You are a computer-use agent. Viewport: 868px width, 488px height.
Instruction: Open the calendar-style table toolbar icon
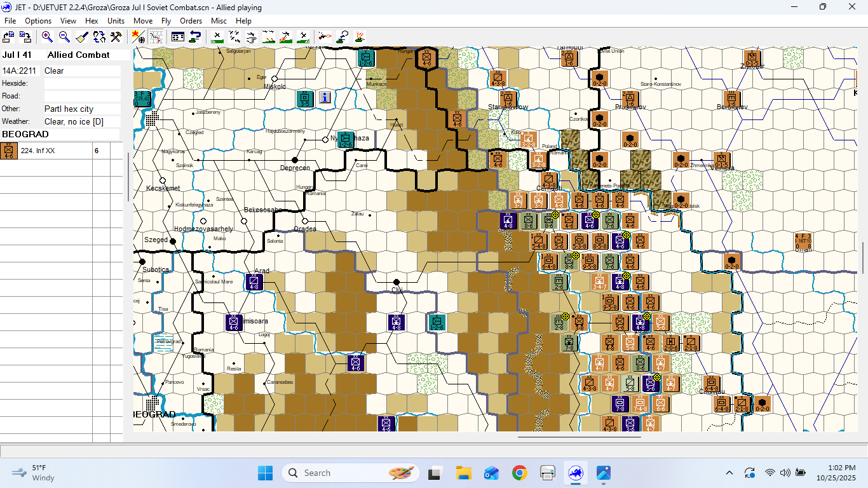coord(178,37)
